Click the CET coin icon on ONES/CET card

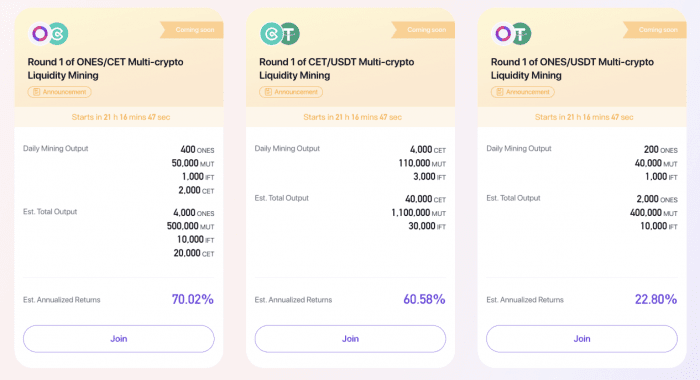58,33
